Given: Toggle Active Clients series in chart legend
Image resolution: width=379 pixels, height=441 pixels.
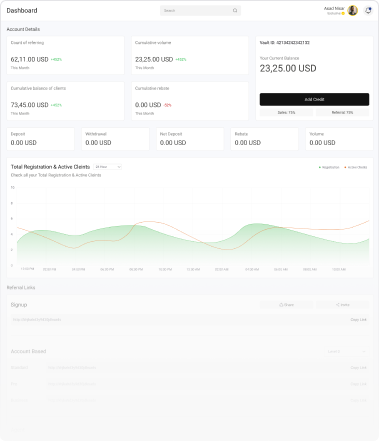Looking at the screenshot, I should click(x=356, y=167).
